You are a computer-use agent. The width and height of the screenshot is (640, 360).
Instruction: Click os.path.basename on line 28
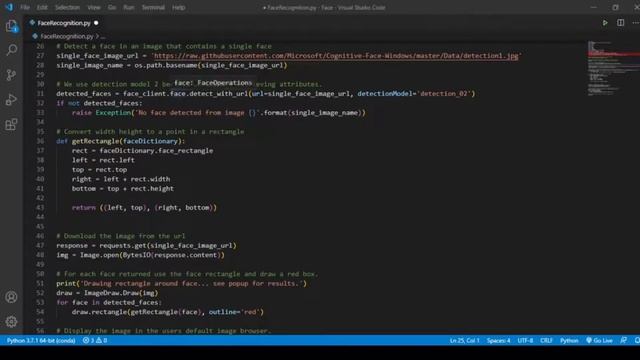pos(166,65)
